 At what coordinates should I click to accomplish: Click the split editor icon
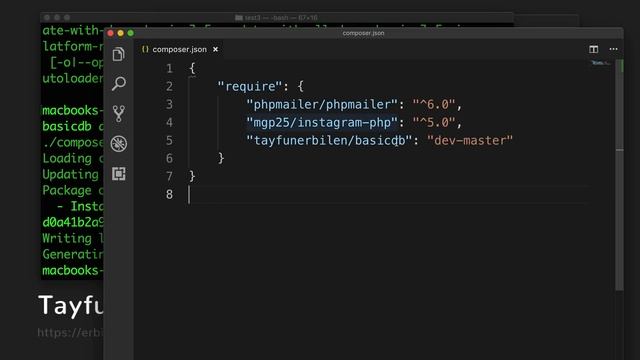[x=593, y=49]
